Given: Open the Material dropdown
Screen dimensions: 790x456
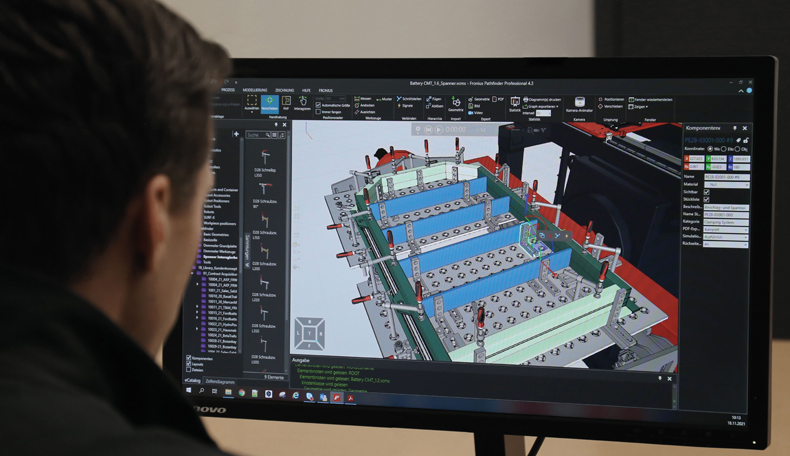Looking at the screenshot, I should pyautogui.click(x=727, y=185).
